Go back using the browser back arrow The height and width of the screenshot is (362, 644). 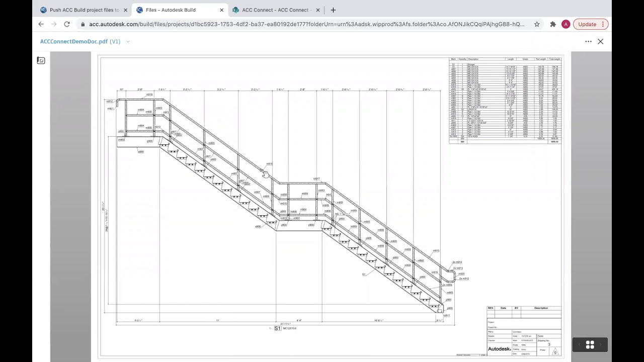(x=41, y=24)
